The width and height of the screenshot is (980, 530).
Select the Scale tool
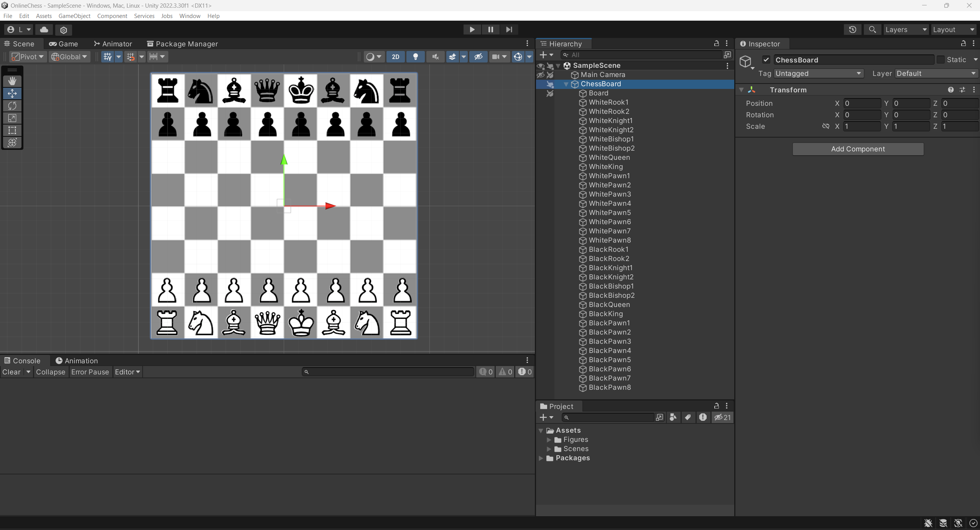12,118
